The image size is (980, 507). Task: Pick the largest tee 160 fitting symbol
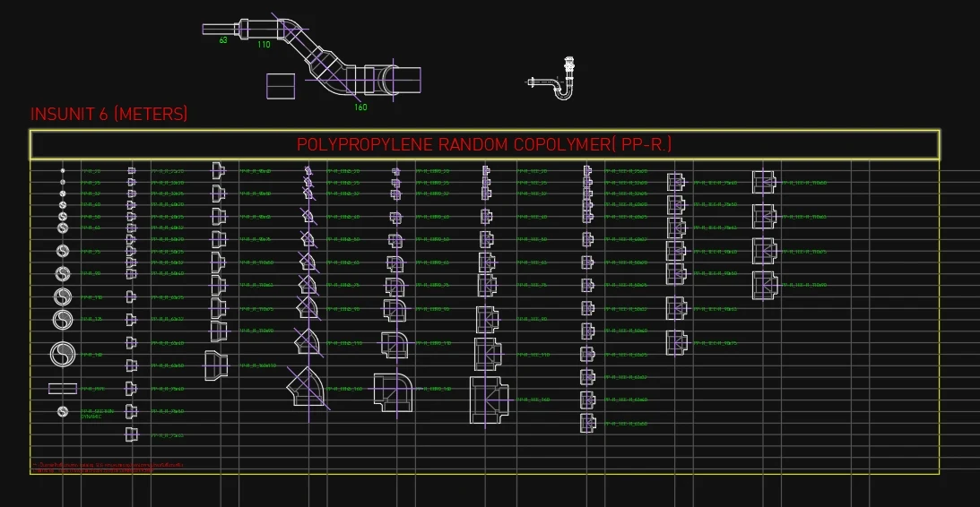(490, 400)
